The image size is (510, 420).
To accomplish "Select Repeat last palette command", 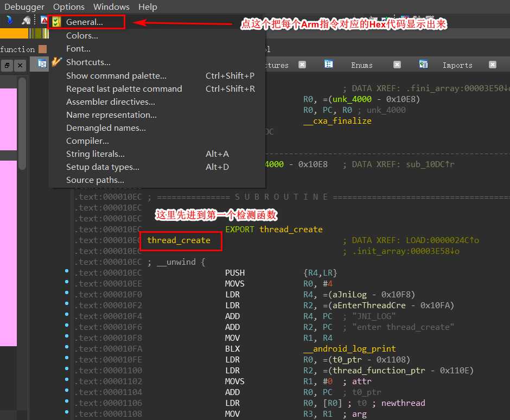I will tap(157, 89).
